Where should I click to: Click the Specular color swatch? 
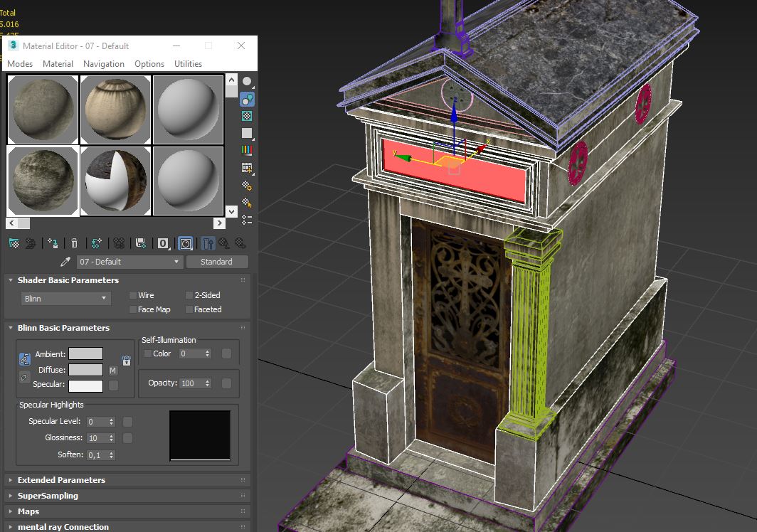pos(85,385)
